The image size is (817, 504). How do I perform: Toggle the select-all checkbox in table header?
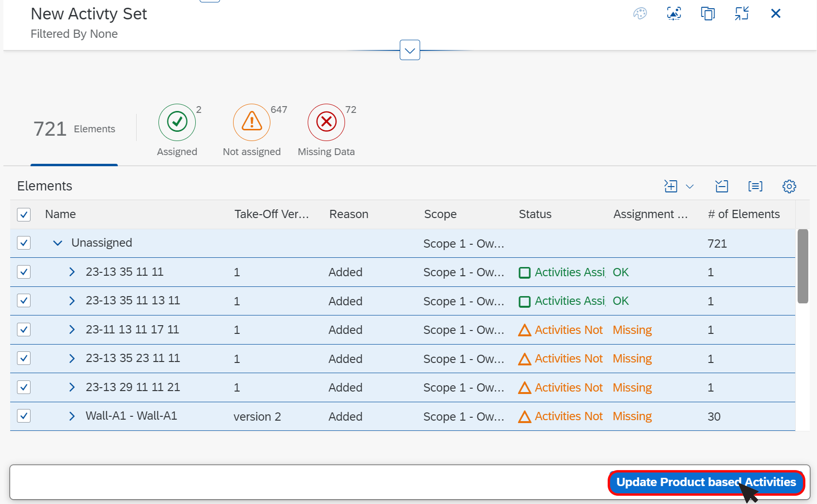click(x=24, y=214)
